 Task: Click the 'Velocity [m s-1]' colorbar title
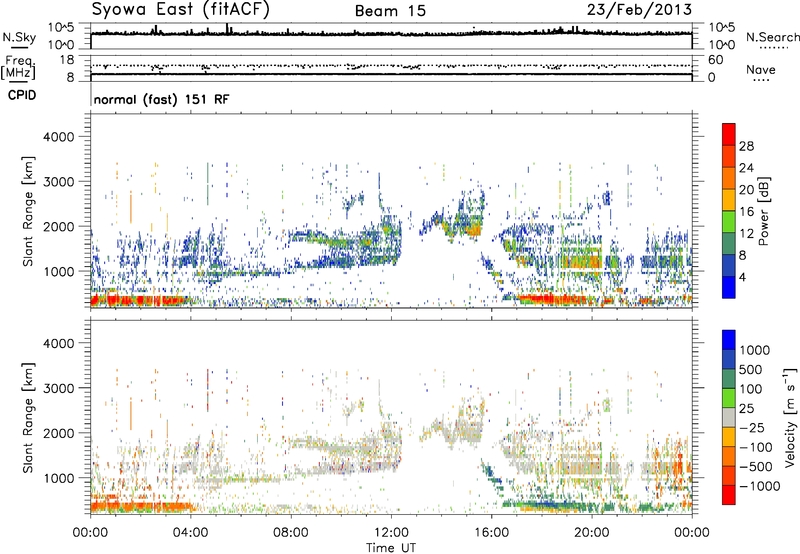[790, 418]
